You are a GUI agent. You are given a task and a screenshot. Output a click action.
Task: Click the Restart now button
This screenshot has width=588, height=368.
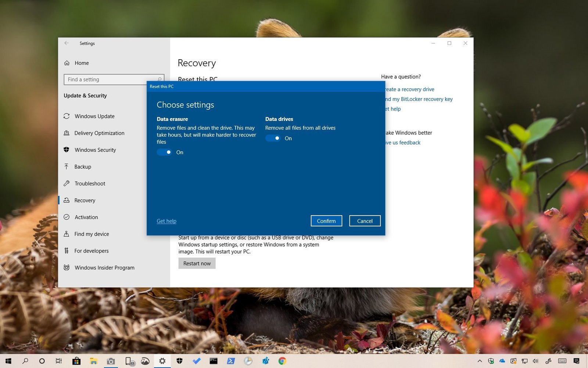(x=197, y=263)
